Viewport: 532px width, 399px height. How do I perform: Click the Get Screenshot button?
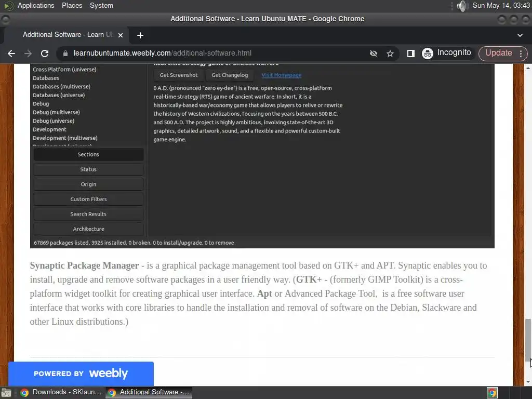click(179, 75)
